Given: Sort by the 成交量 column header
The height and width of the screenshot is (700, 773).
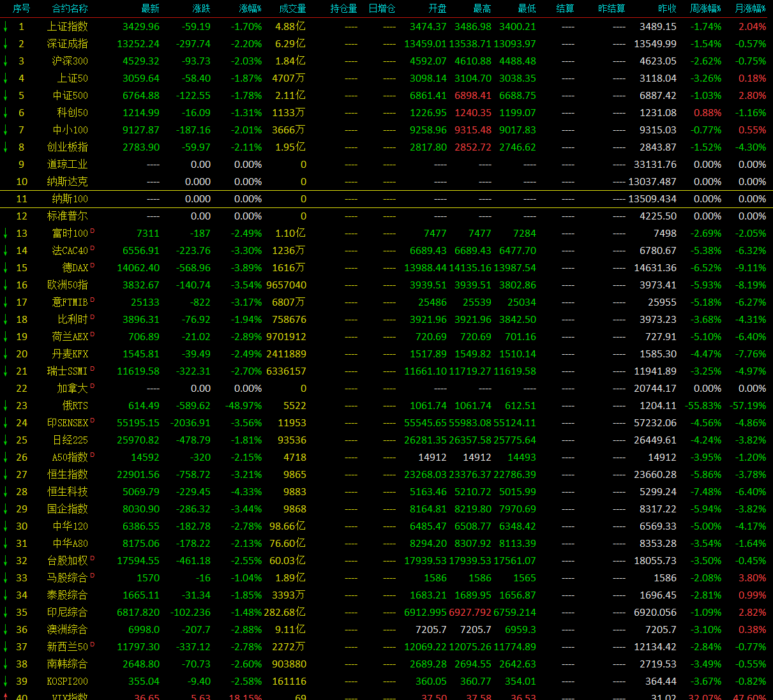Looking at the screenshot, I should pos(292,8).
